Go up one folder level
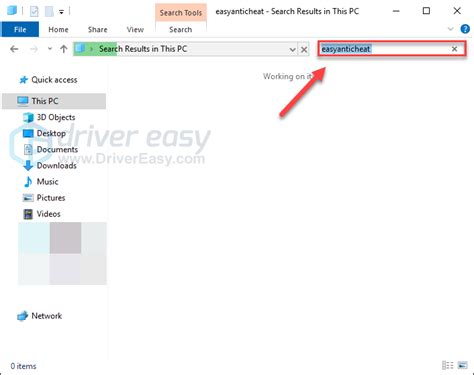 pyautogui.click(x=64, y=49)
